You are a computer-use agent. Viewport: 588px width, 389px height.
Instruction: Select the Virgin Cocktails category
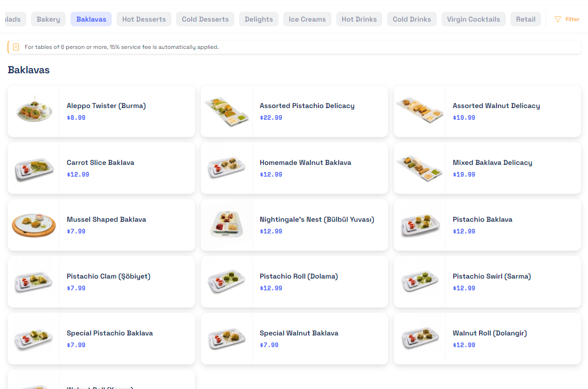(473, 19)
